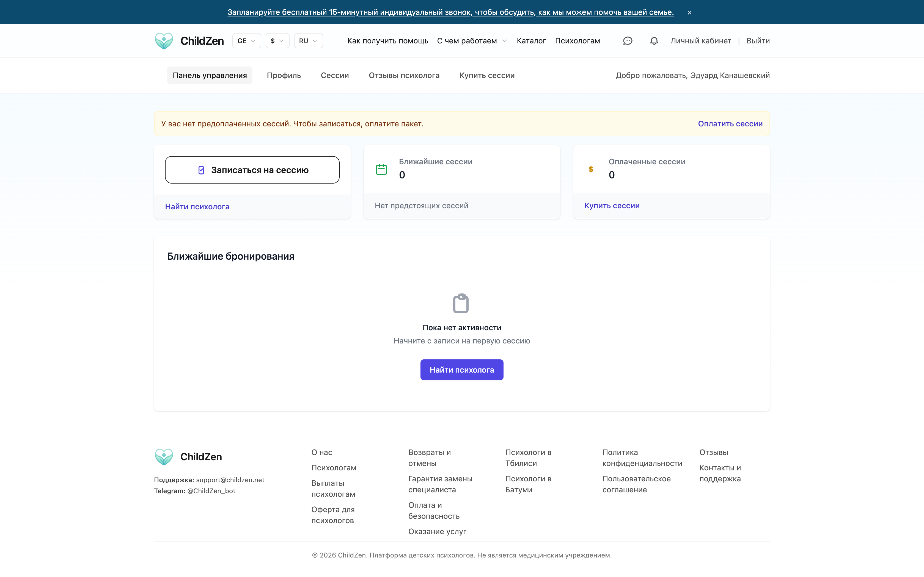This screenshot has width=924, height=577.
Task: Open the RU language dropdown
Action: [308, 41]
